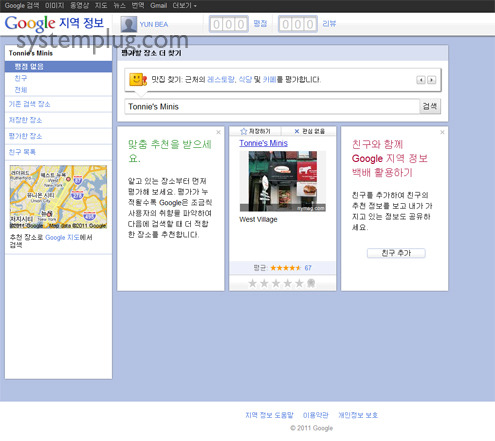
Task: Open 지역 정보 도움말 footer link
Action: click(269, 415)
